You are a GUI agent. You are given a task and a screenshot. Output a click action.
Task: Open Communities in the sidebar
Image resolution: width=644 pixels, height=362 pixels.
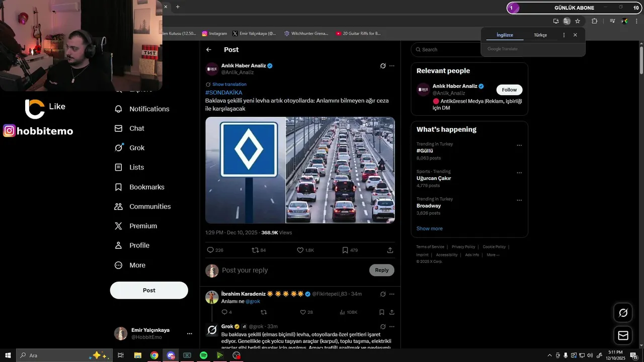pos(143,207)
